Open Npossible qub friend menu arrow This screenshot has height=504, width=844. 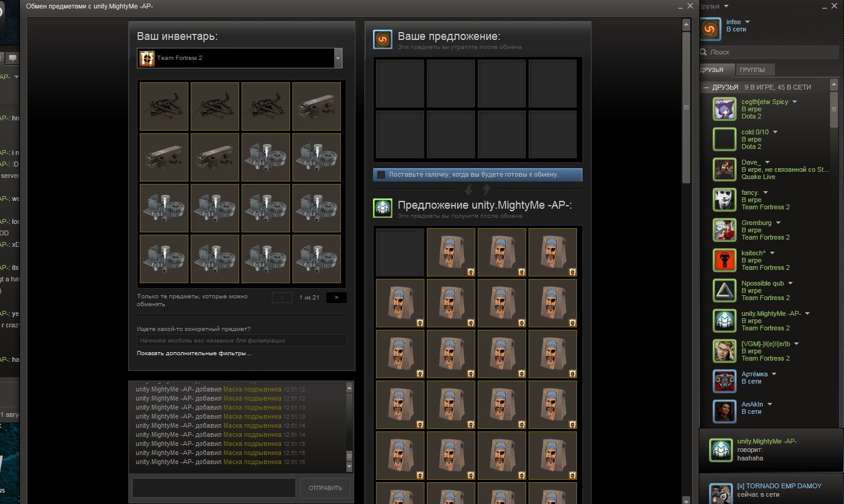coord(790,283)
